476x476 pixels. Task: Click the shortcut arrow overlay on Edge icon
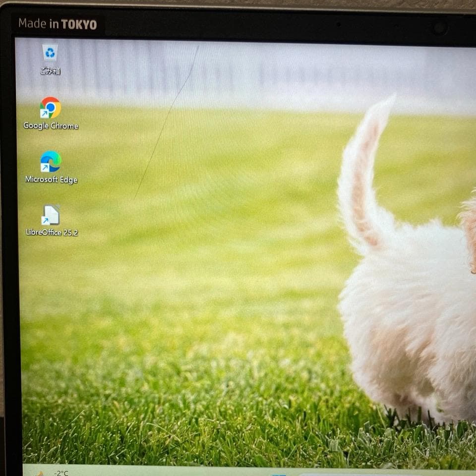pyautogui.click(x=45, y=168)
